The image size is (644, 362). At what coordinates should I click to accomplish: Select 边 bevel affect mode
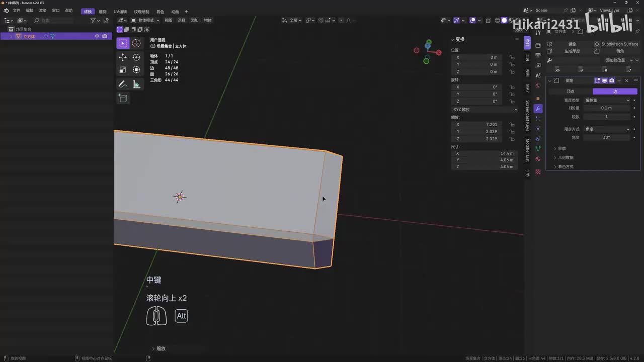click(615, 92)
